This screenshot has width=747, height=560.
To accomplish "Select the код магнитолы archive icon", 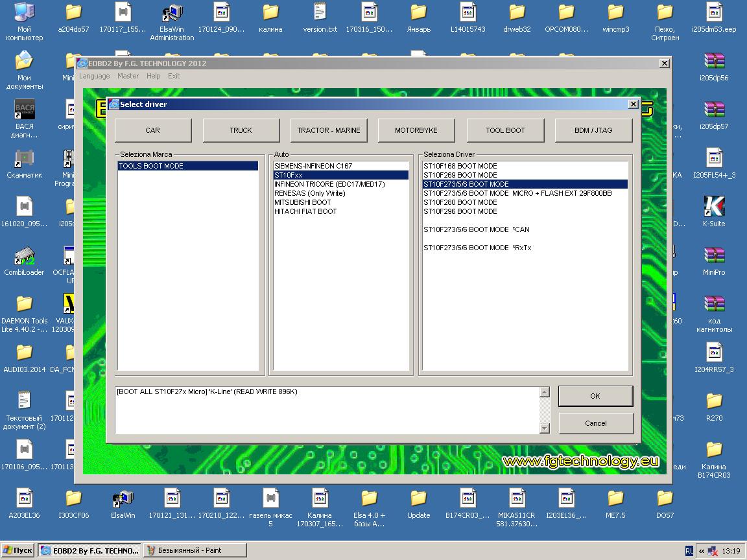I will (714, 313).
